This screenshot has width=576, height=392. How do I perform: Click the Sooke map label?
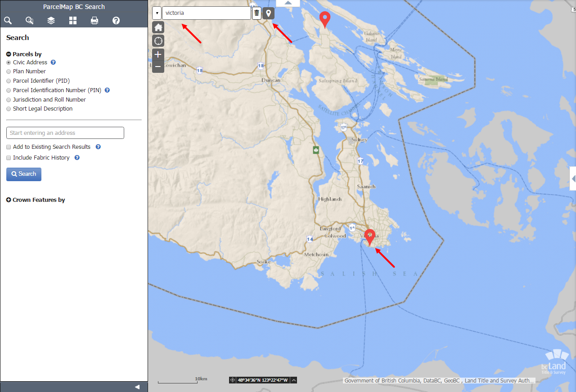coord(264,262)
